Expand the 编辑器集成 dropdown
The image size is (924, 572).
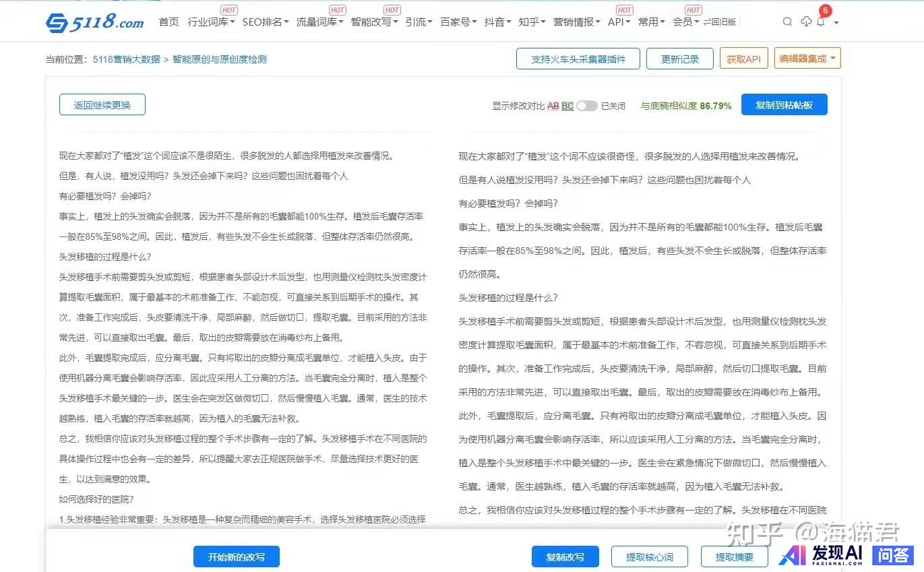(x=807, y=59)
